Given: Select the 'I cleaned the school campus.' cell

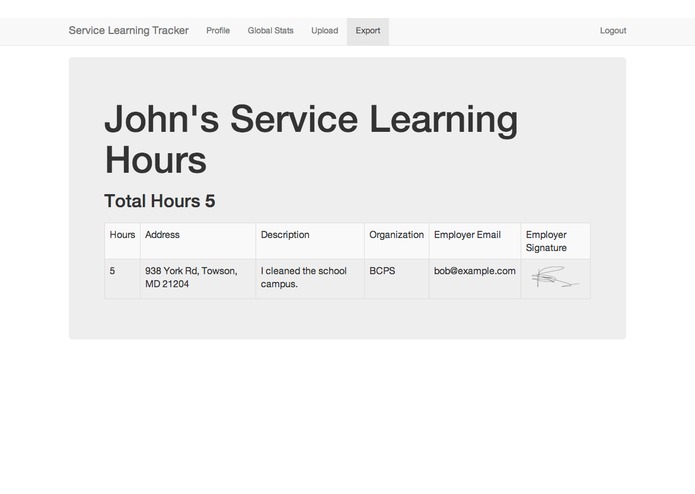Looking at the screenshot, I should (x=310, y=279).
